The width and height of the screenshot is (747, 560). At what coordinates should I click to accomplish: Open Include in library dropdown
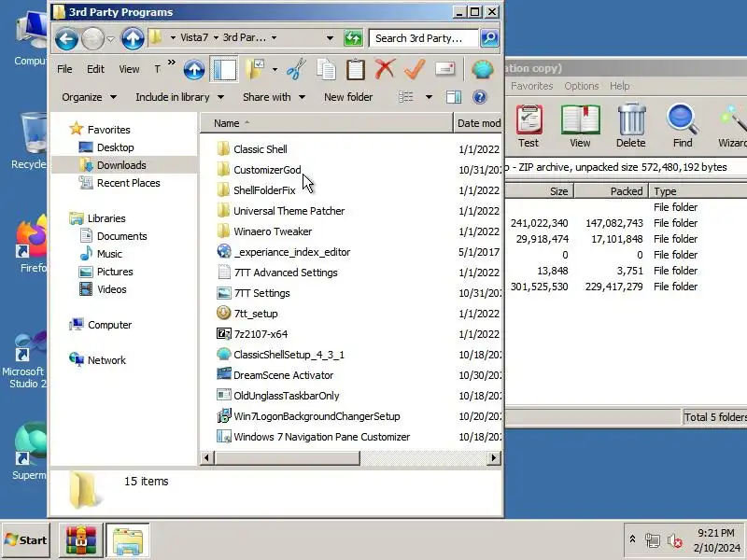click(x=179, y=97)
